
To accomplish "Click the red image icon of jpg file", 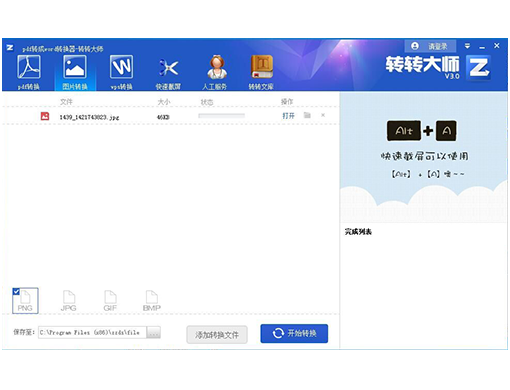I will coord(45,116).
